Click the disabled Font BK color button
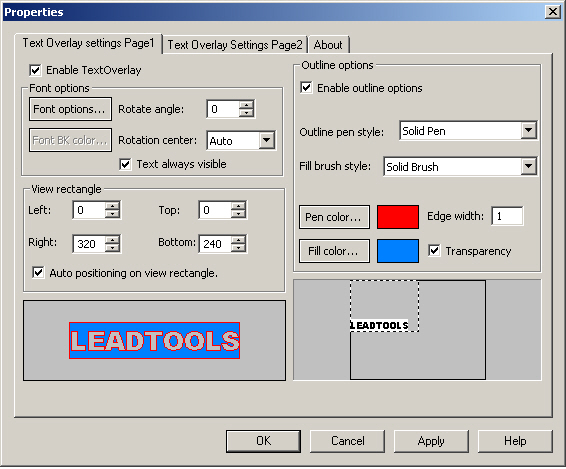The image size is (566, 469). coord(70,140)
